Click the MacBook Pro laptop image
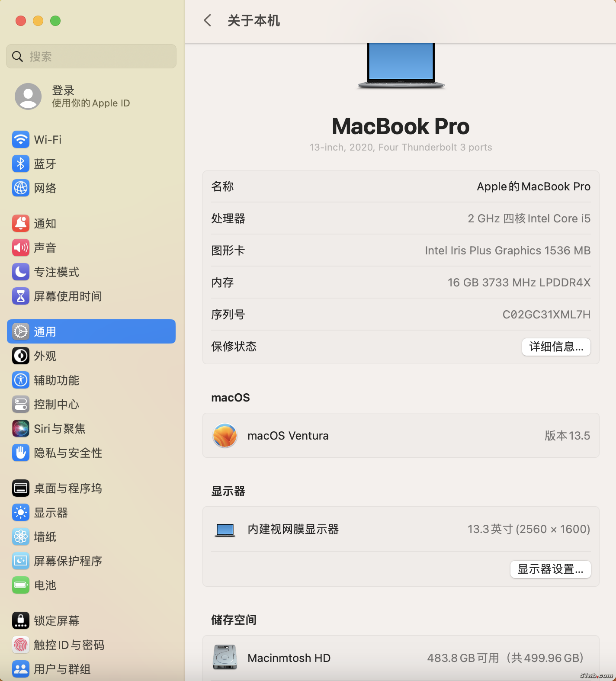 click(x=401, y=66)
